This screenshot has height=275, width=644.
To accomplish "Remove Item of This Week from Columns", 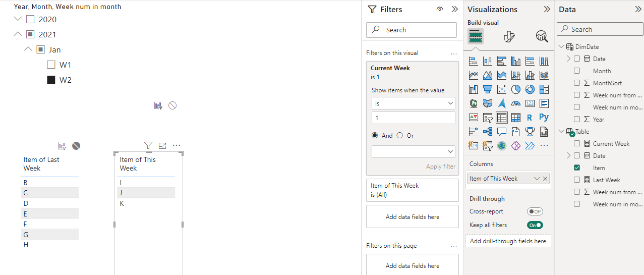I will click(545, 179).
